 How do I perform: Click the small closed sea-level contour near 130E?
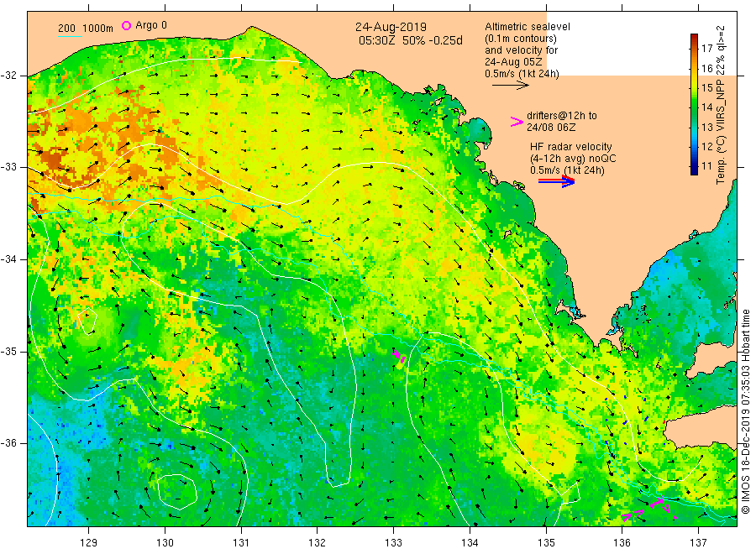pyautogui.click(x=177, y=492)
